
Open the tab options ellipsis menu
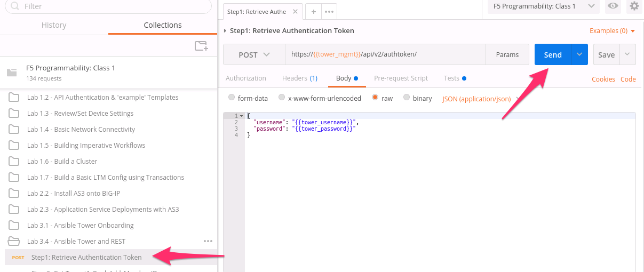click(329, 12)
